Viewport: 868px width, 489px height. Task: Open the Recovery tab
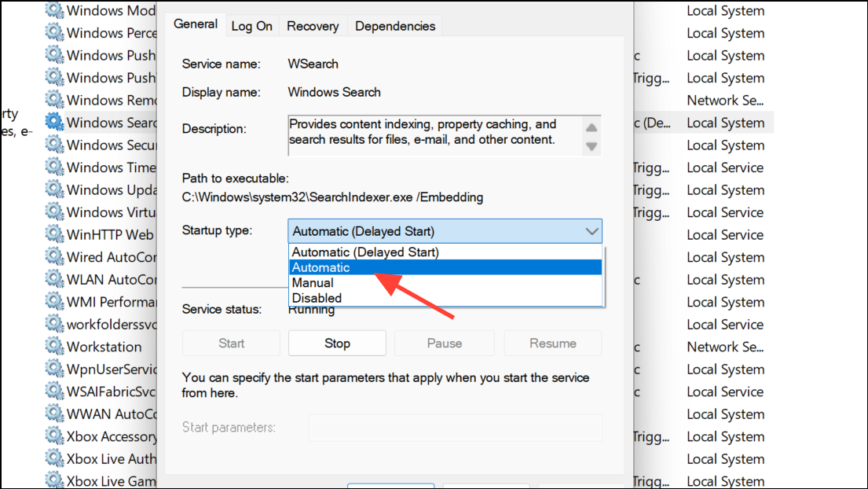313,26
